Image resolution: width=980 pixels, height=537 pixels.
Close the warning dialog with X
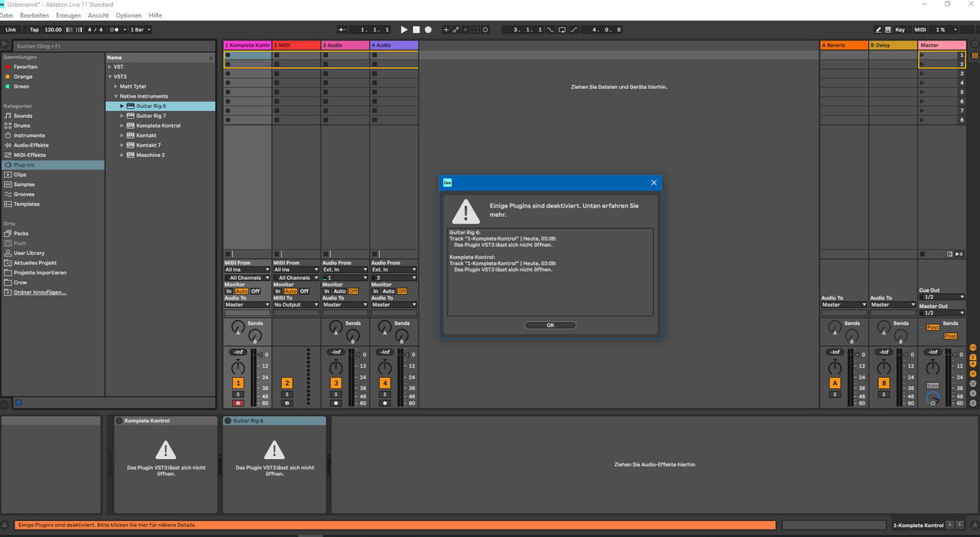pyautogui.click(x=654, y=183)
